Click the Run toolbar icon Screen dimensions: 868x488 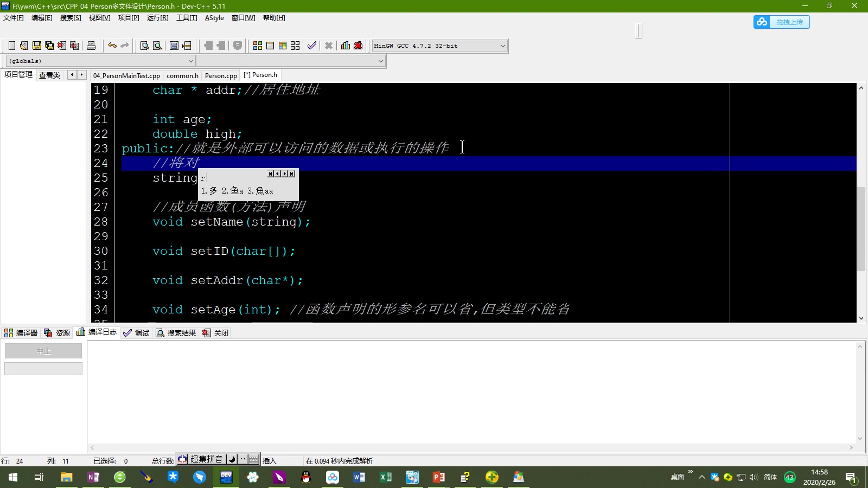[x=270, y=46]
